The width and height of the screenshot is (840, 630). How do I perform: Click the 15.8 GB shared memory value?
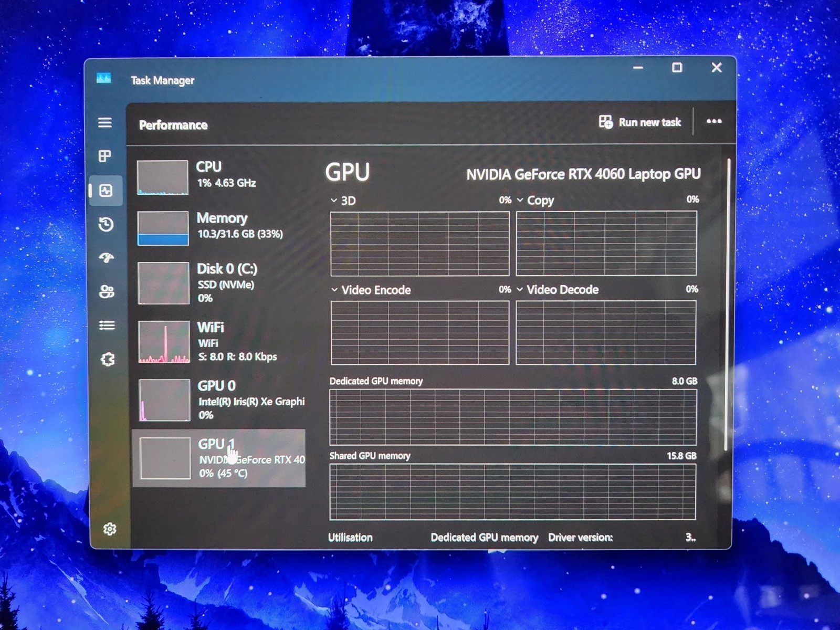[x=681, y=456]
